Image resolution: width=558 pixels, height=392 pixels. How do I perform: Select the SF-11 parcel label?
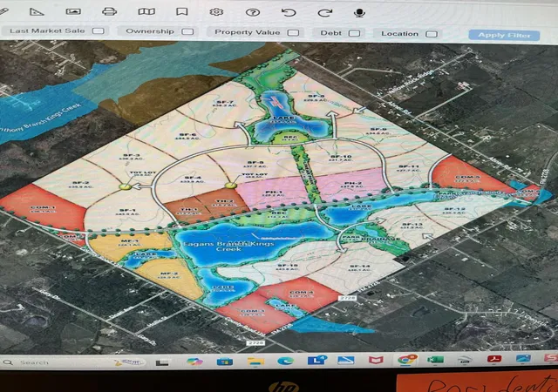[x=409, y=168]
